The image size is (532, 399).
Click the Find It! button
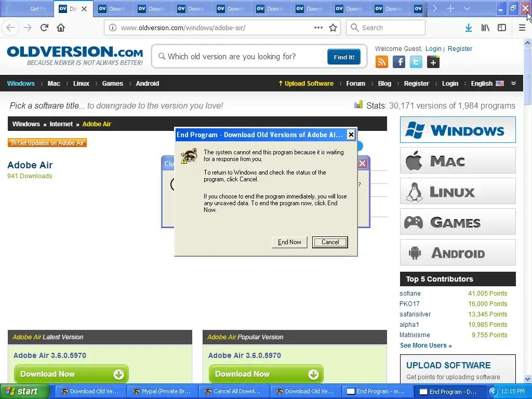pyautogui.click(x=344, y=57)
